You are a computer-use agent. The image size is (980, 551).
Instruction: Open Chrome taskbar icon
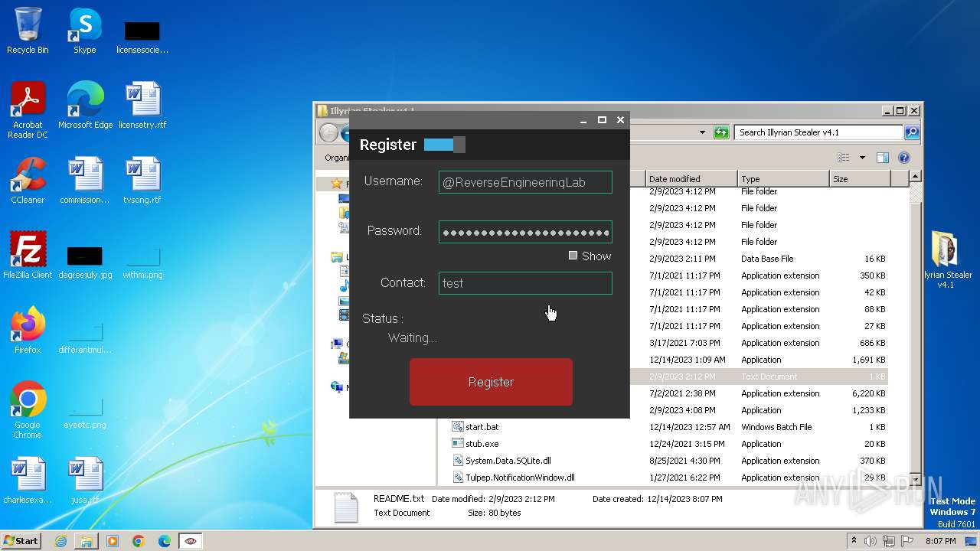point(139,541)
